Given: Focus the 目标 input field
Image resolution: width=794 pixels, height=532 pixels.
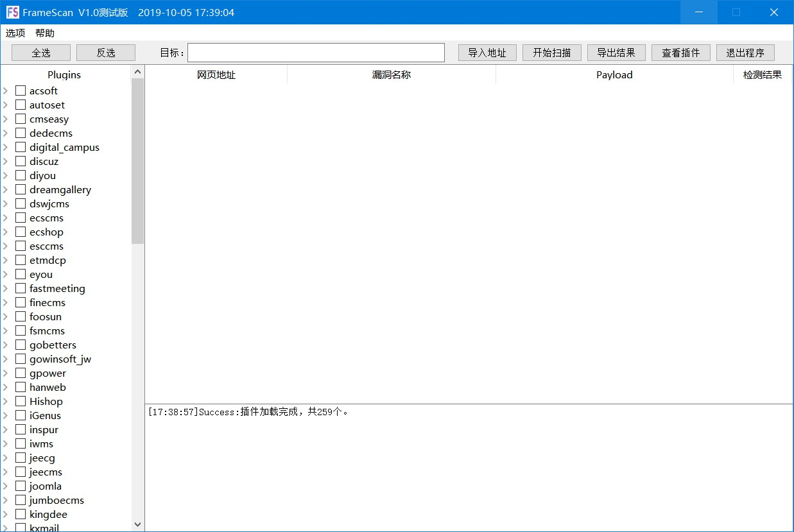Looking at the screenshot, I should click(316, 53).
